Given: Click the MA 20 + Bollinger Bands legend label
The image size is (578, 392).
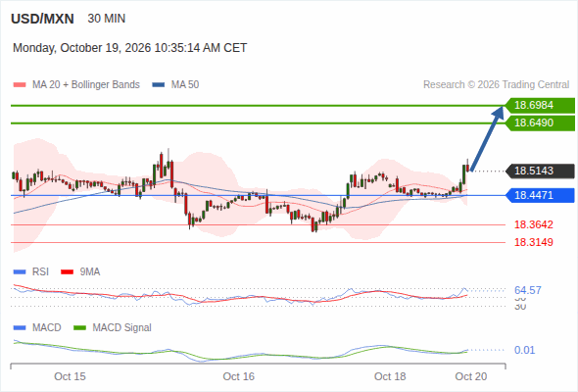Looking at the screenshot, I should pyautogui.click(x=86, y=85).
